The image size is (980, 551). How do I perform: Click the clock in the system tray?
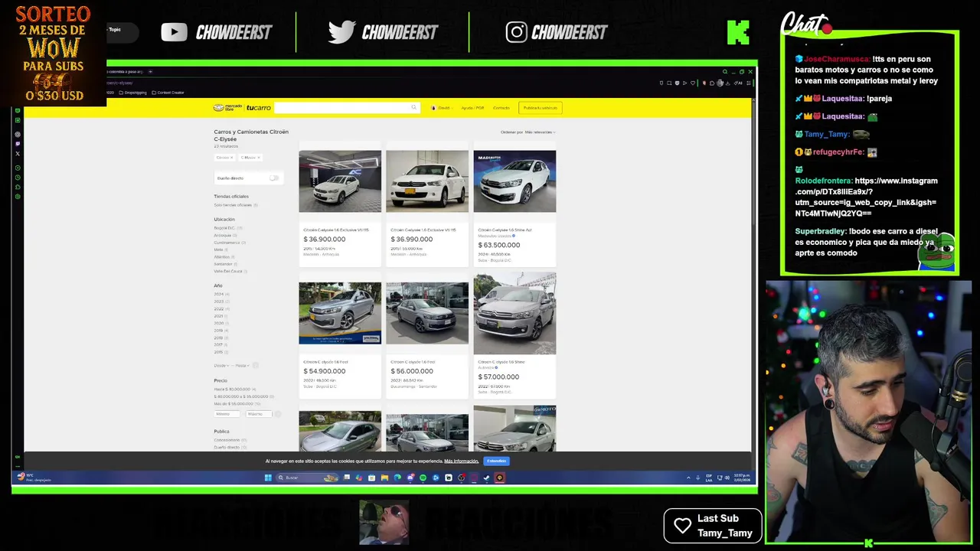point(742,478)
